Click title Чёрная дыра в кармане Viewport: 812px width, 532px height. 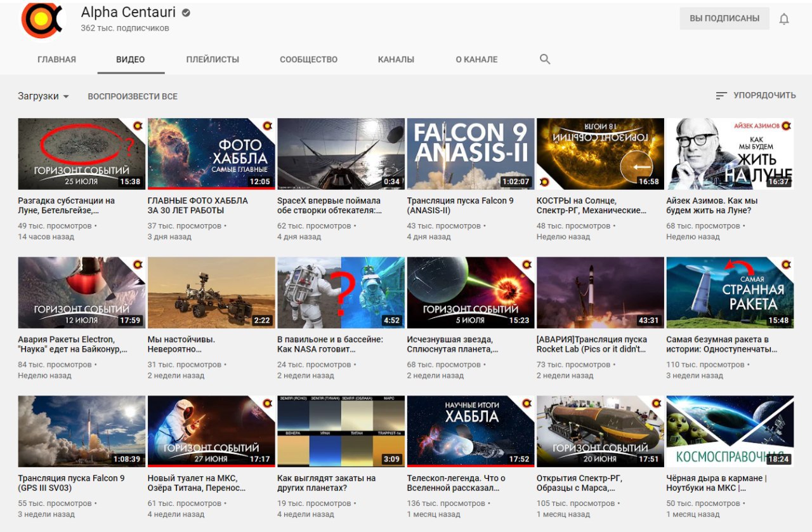point(717,483)
